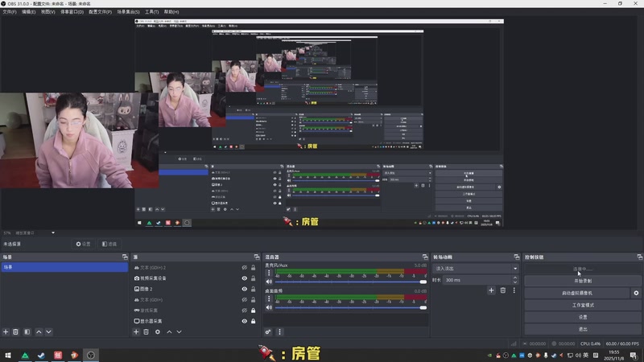This screenshot has width=644, height=362.
Task: Open advanced audio properties gear in mixer
Action: coord(268,331)
